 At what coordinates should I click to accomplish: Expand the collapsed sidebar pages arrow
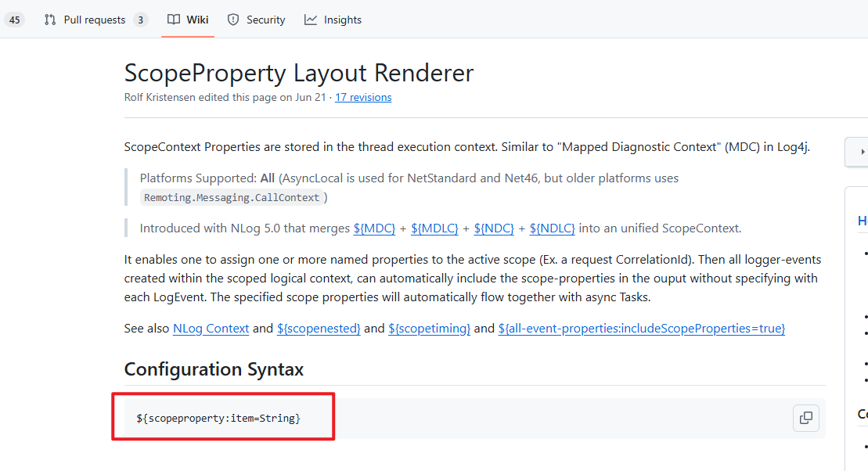pos(863,152)
